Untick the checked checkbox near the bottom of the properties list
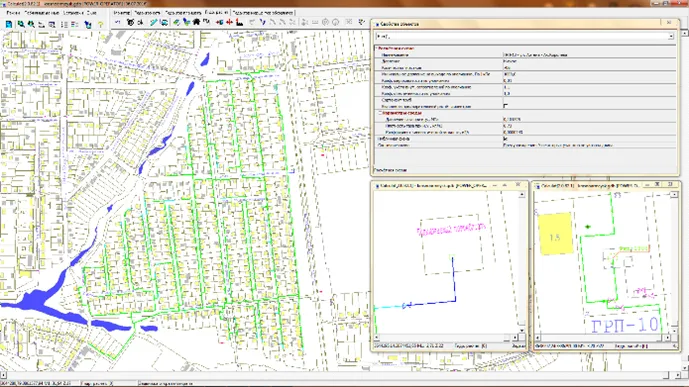The width and height of the screenshot is (689, 387). coord(505,138)
